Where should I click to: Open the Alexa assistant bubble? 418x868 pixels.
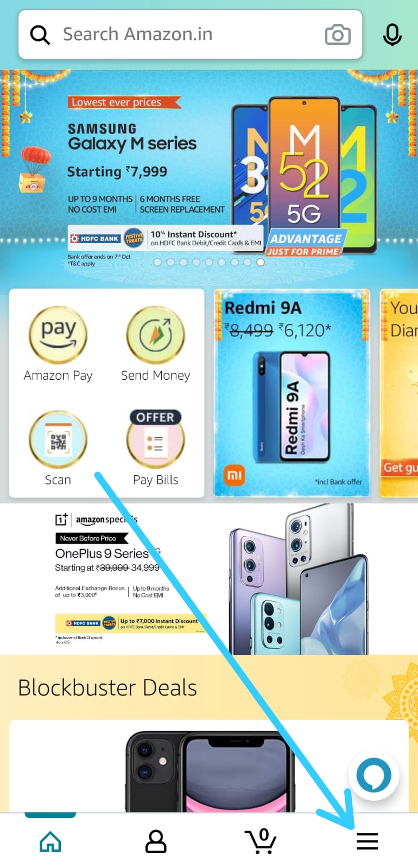[x=374, y=775]
